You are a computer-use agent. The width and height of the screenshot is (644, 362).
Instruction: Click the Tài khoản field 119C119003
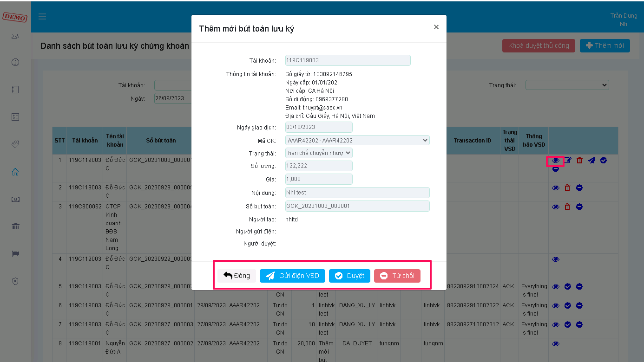[348, 60]
